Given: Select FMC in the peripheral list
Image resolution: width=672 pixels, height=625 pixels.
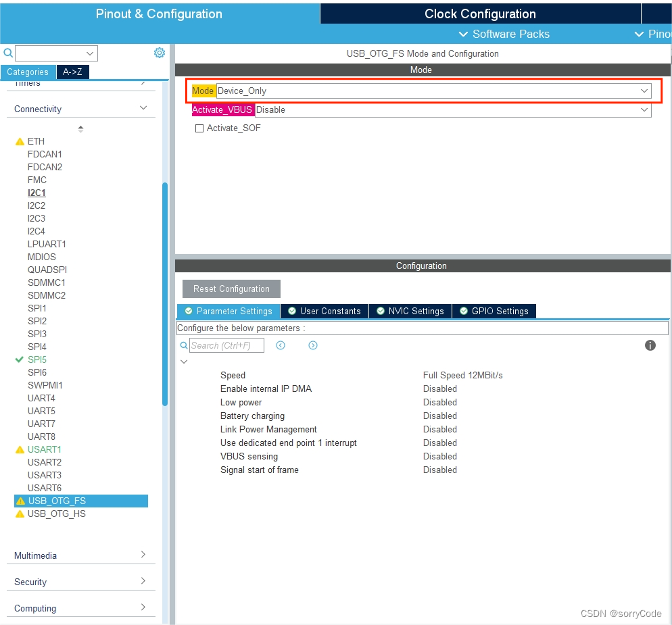Looking at the screenshot, I should click(x=37, y=180).
